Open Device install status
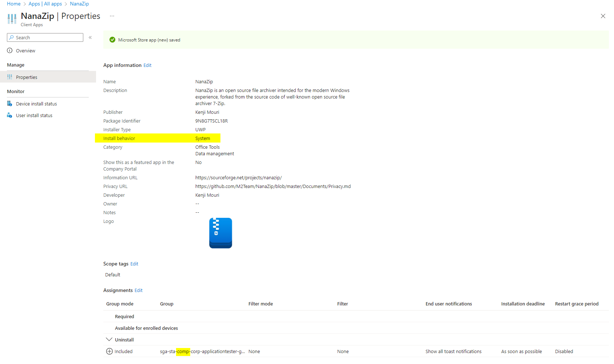Viewport: 614px width, 364px height. (36, 104)
